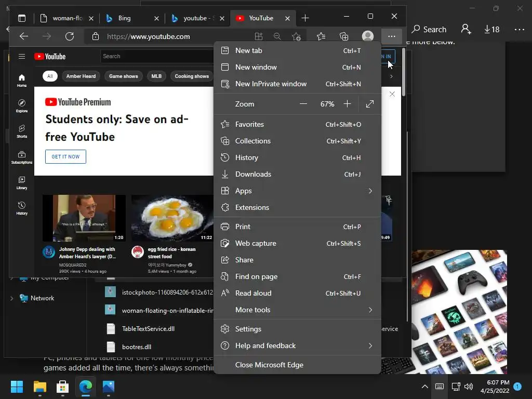
Task: Enter full screen from Zoom row
Action: [x=370, y=104]
